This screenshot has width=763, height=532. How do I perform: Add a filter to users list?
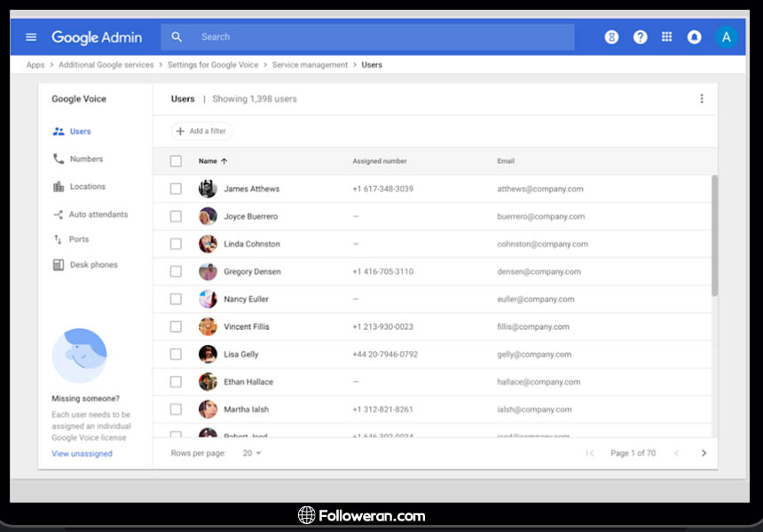[201, 131]
